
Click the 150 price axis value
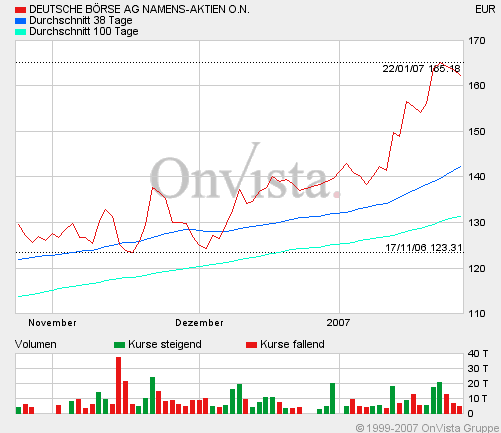point(477,131)
